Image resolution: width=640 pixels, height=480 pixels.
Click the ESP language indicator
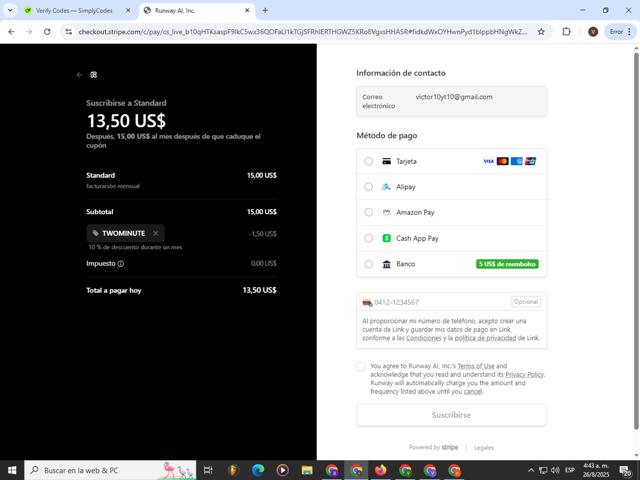pos(570,470)
